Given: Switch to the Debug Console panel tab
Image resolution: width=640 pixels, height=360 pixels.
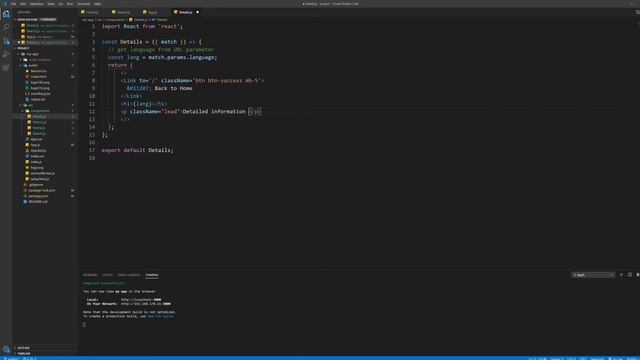Looking at the screenshot, I should tap(129, 275).
